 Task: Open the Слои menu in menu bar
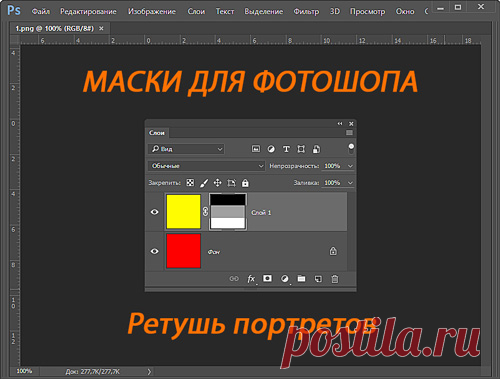[196, 11]
